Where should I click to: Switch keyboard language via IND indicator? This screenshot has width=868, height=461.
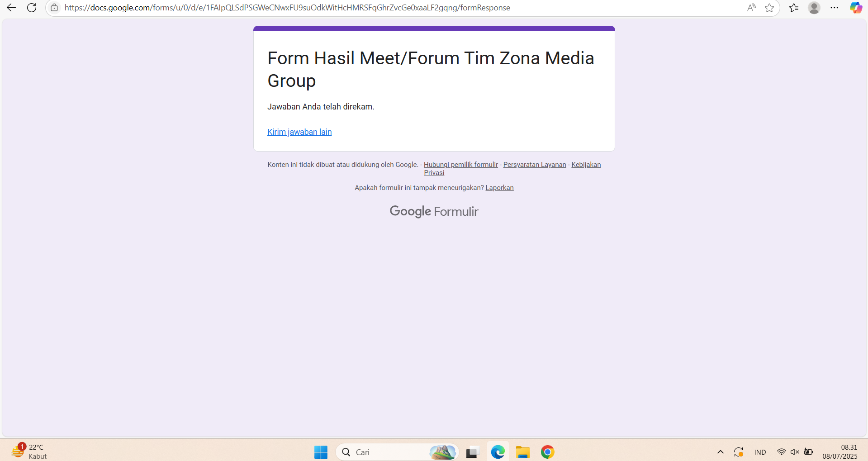click(759, 451)
